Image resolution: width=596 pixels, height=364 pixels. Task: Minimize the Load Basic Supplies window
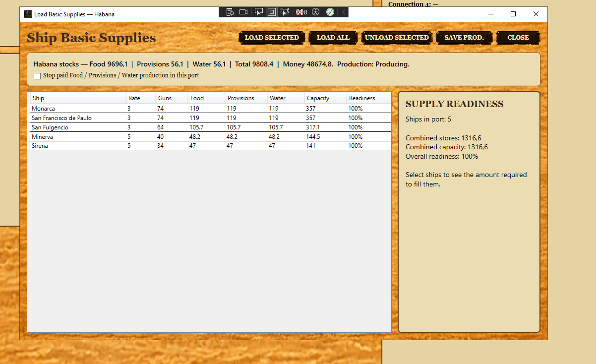click(x=490, y=14)
